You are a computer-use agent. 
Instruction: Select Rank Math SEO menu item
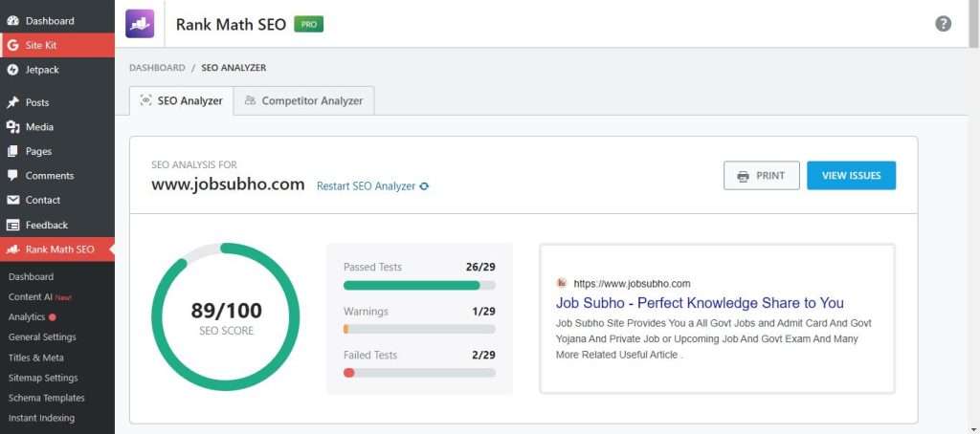click(57, 250)
